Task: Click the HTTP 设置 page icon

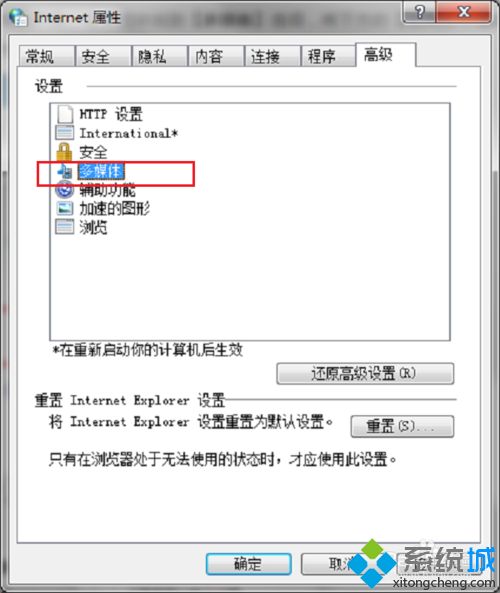Action: [65, 114]
